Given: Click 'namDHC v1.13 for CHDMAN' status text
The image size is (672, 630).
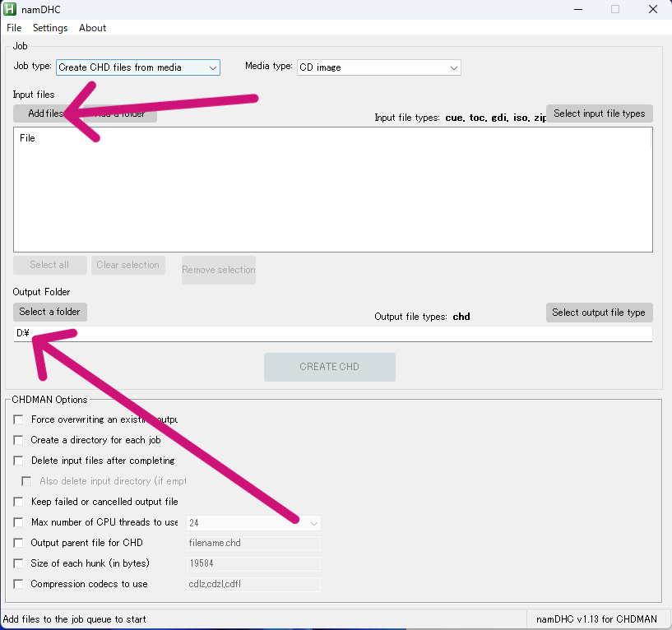Looking at the screenshot, I should pos(596,619).
